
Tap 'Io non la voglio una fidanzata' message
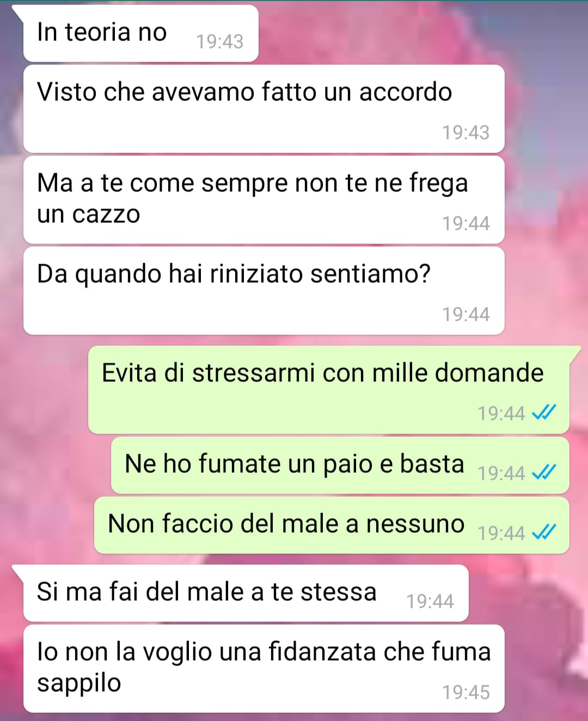click(264, 669)
